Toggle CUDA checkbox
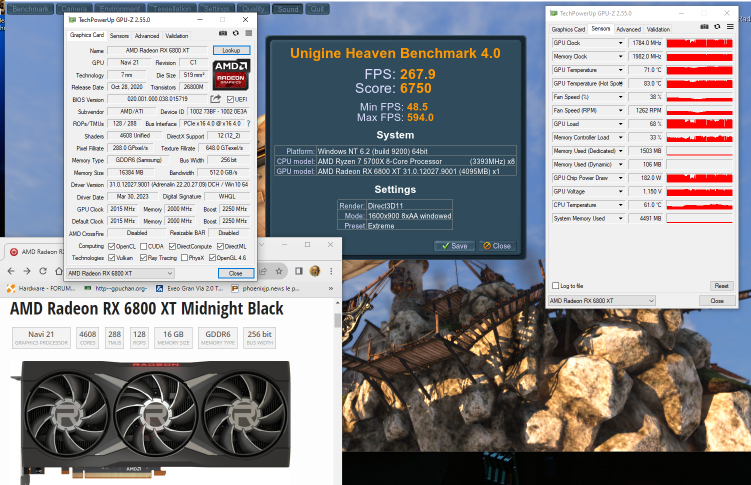The width and height of the screenshot is (751, 485). click(x=144, y=247)
